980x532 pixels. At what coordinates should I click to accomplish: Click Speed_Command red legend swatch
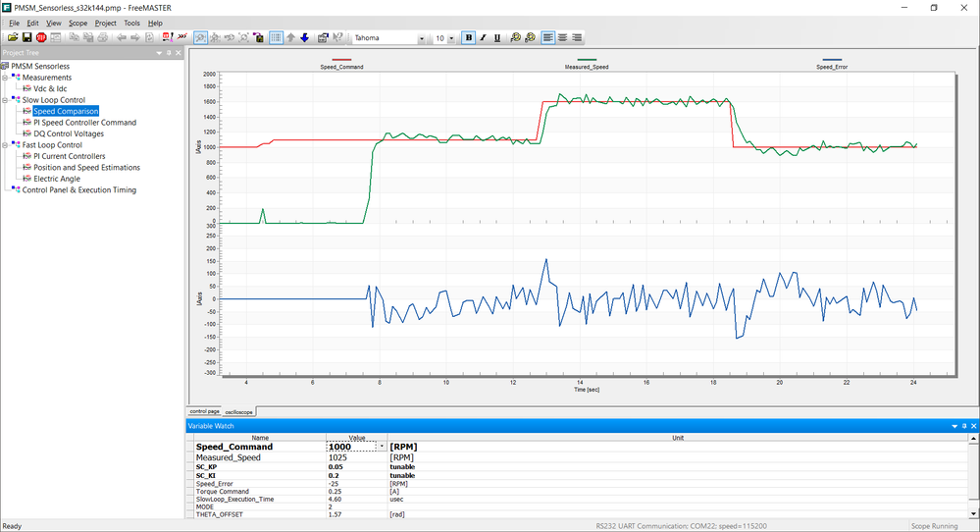[341, 60]
